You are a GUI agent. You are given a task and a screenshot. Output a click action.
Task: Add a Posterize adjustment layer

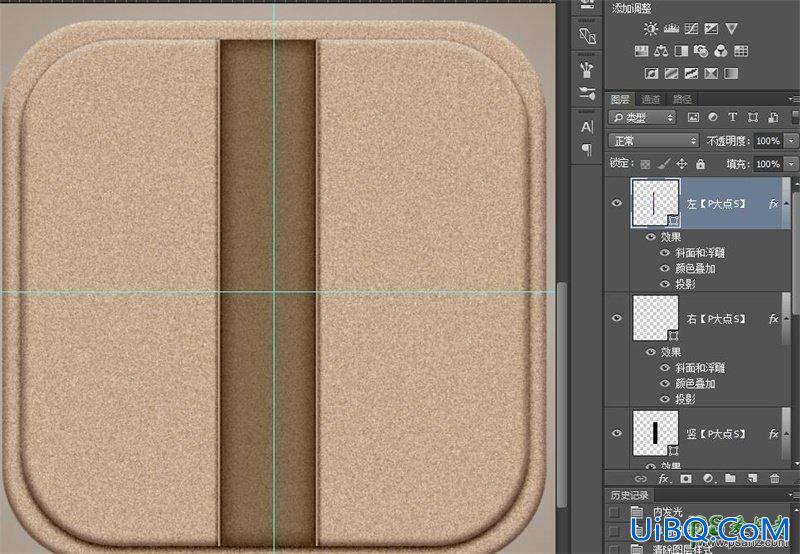671,73
